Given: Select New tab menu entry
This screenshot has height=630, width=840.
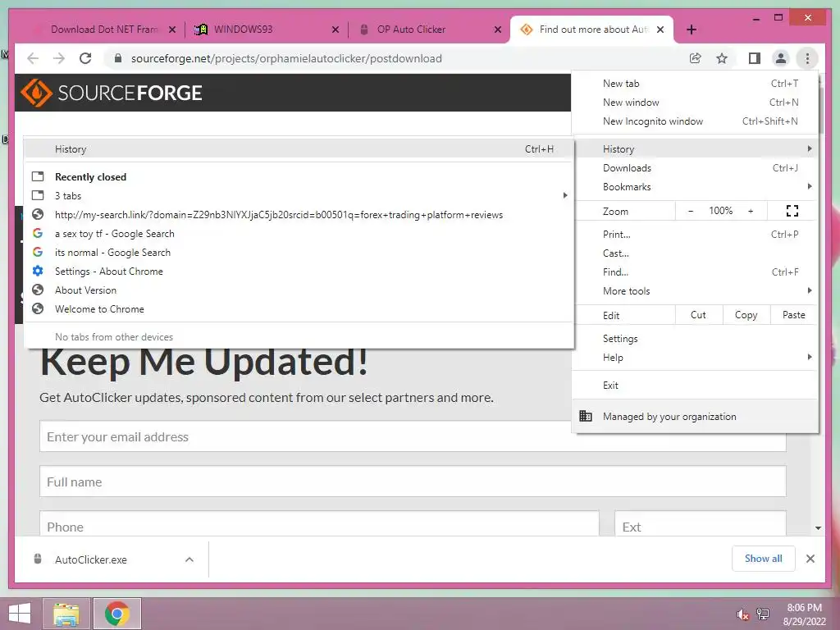Looking at the screenshot, I should (695, 84).
